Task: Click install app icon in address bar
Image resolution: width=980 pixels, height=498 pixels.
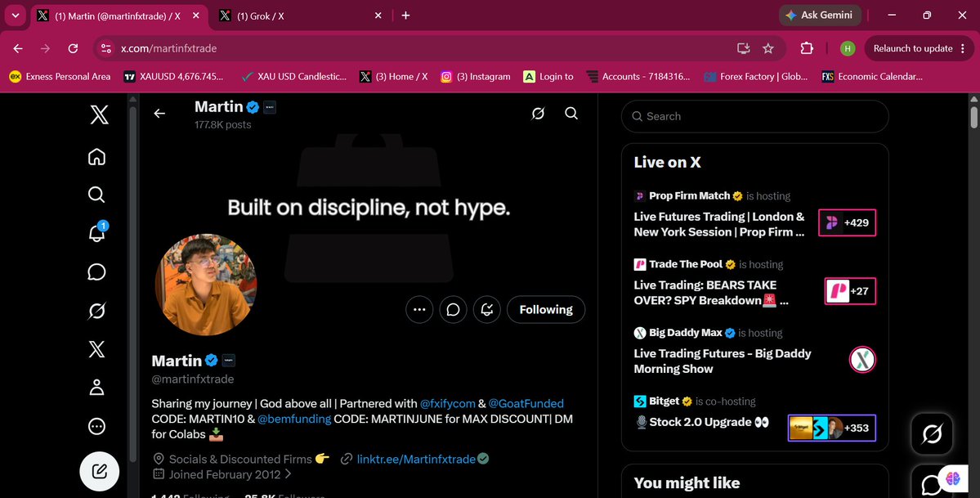Action: pyautogui.click(x=743, y=48)
